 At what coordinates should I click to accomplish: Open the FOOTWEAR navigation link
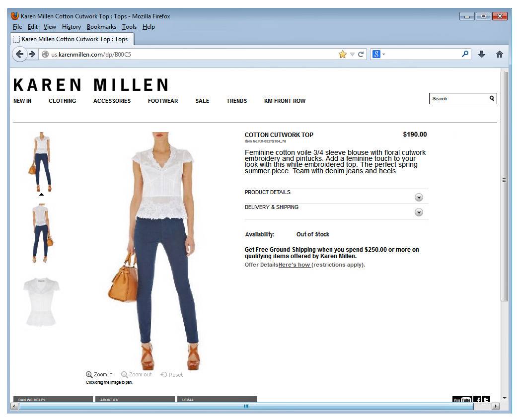click(x=163, y=101)
